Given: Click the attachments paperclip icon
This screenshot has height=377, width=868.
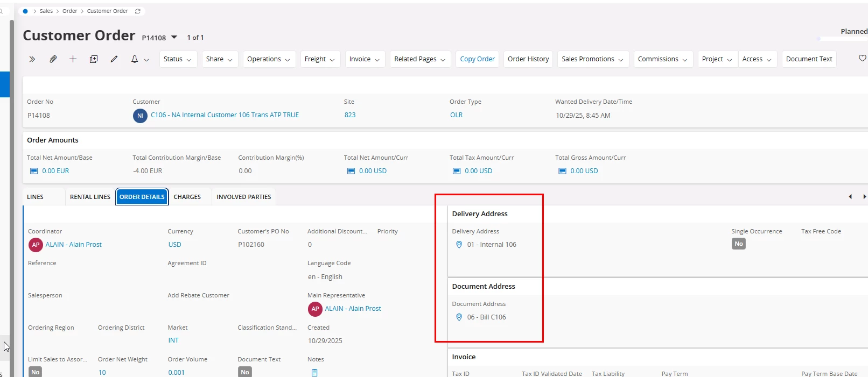Looking at the screenshot, I should click(x=53, y=59).
